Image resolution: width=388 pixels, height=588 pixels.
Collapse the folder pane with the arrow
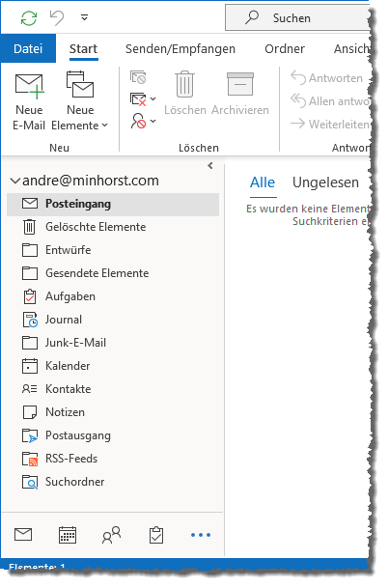point(210,166)
